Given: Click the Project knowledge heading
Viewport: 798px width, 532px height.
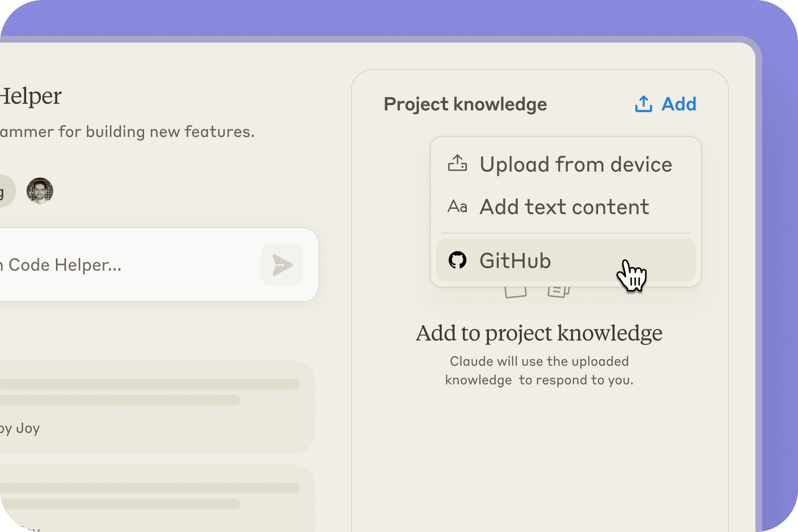Looking at the screenshot, I should click(x=465, y=104).
